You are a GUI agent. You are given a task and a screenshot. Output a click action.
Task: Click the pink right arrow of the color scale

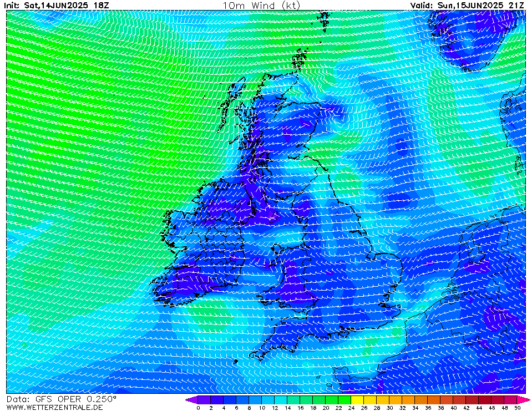pos(523,400)
